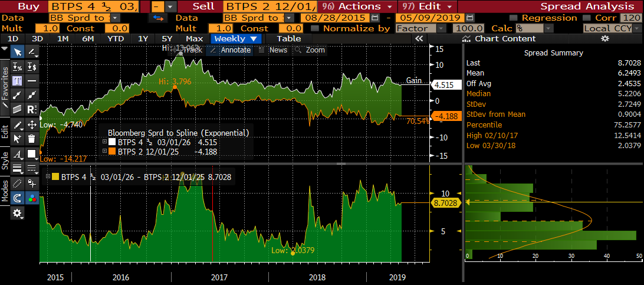644x285 pixels.
Task: Select the regression R tool
Action: point(32,109)
